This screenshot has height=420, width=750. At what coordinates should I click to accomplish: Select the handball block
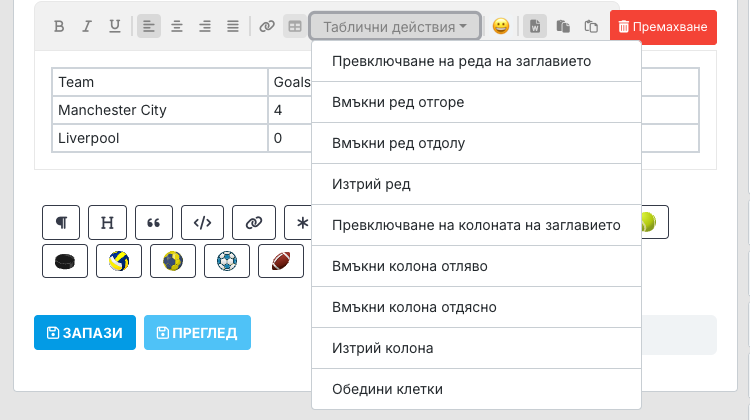click(173, 261)
